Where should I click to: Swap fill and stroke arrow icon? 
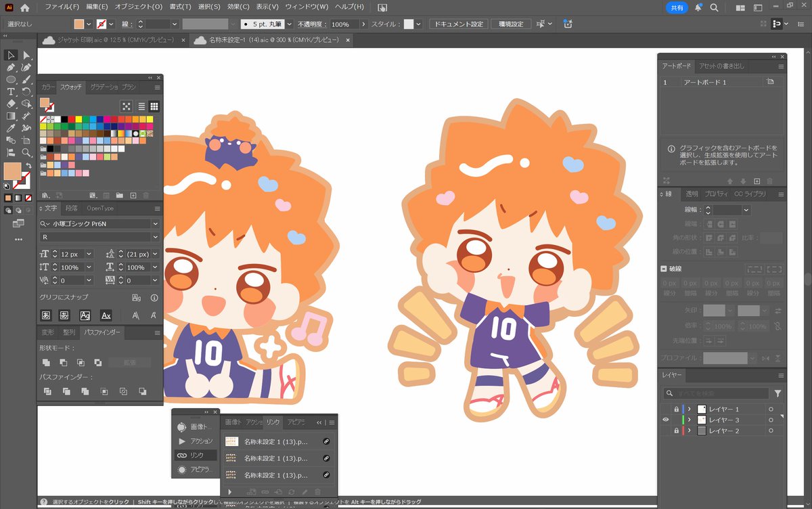28,166
